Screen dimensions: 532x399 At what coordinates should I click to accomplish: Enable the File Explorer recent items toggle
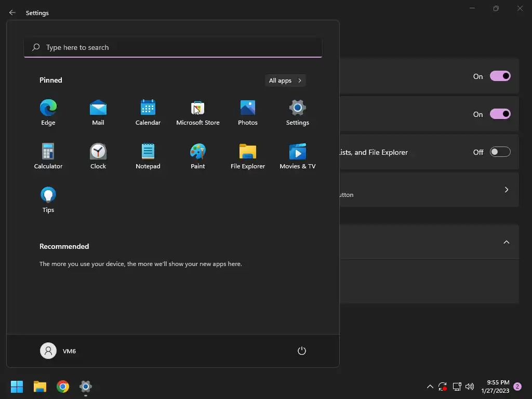point(500,152)
